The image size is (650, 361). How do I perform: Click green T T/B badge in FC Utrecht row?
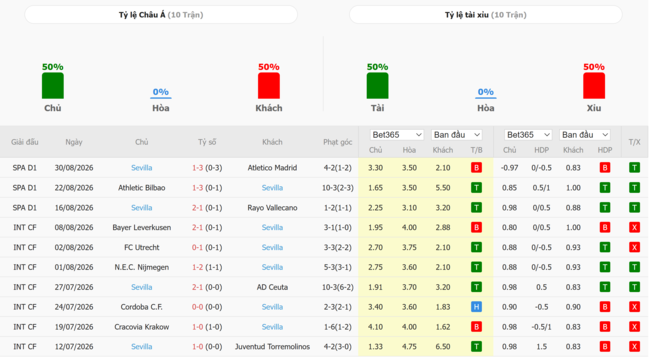[x=476, y=247]
